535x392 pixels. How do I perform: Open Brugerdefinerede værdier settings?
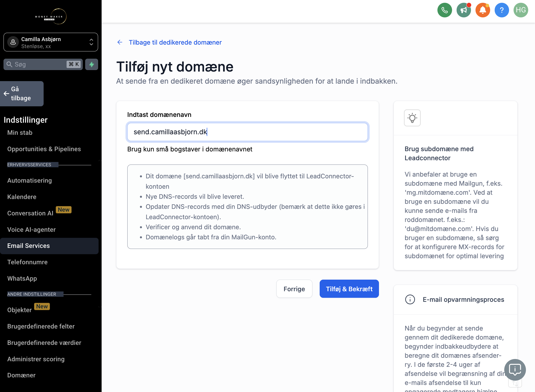(44, 343)
